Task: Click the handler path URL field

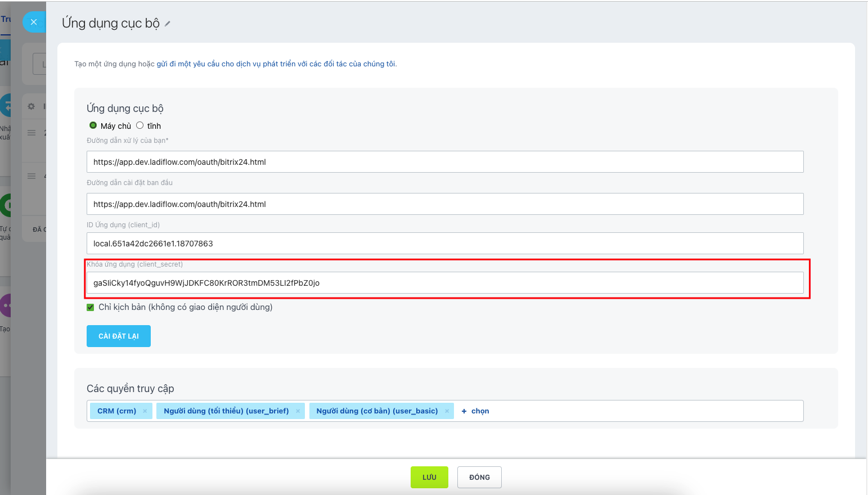Action: pos(444,162)
